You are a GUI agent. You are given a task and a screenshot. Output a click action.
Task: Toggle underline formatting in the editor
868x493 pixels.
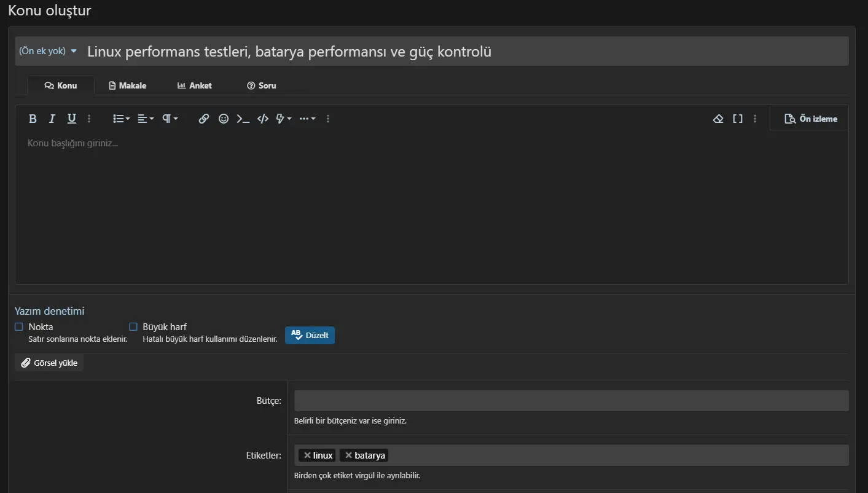tap(72, 119)
